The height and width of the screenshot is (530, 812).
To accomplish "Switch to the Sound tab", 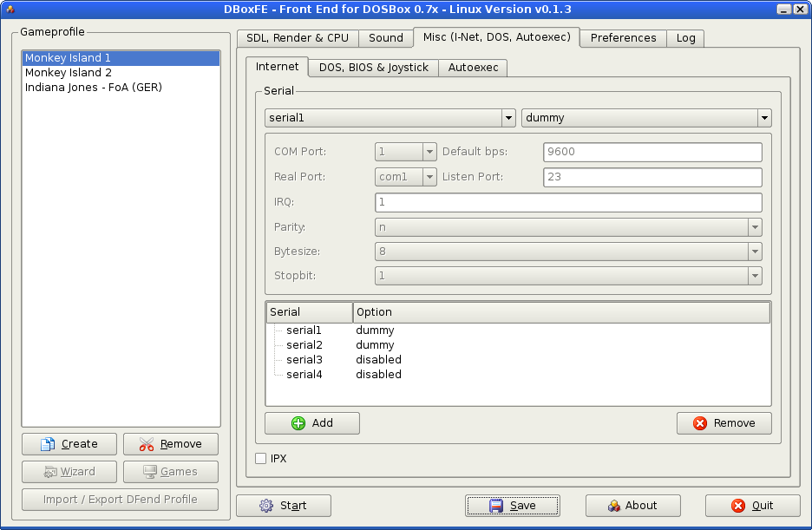I will point(386,38).
